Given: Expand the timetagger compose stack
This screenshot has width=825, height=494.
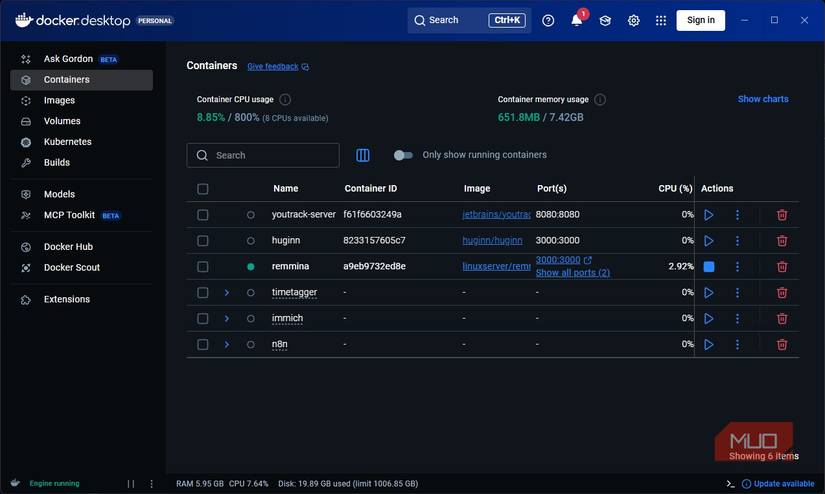Looking at the screenshot, I should point(227,293).
